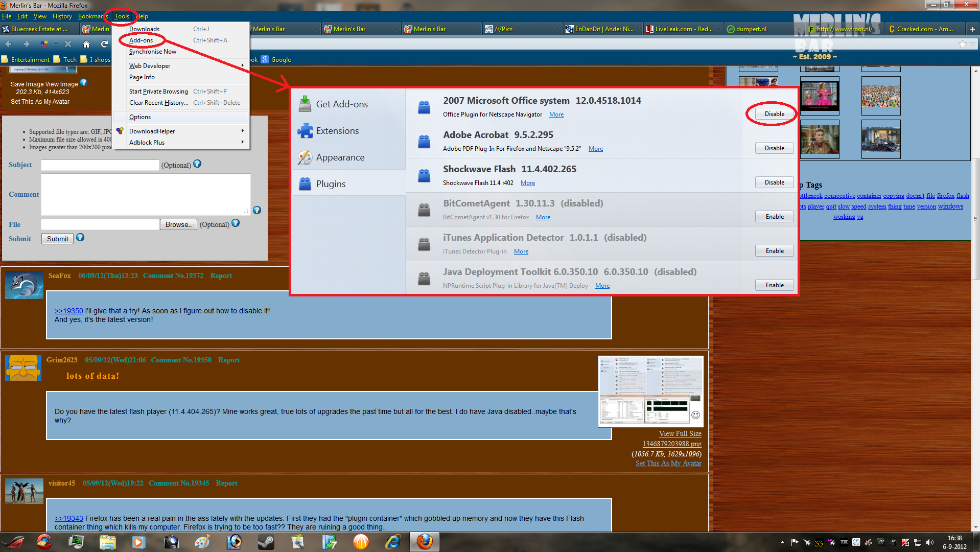Open Internet Explorer from the taskbar
Screen dimensions: 980x552
[393, 542]
